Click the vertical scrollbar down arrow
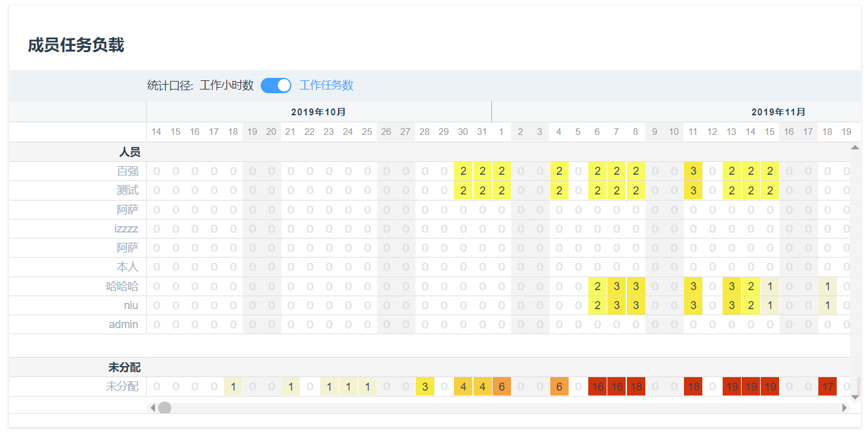Viewport: 868px width, 436px height. coord(855,397)
